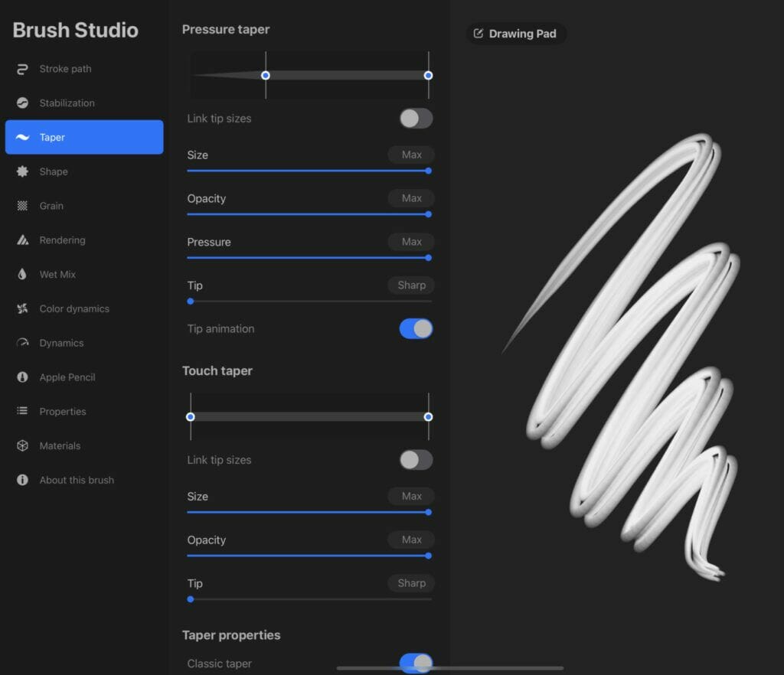Click the Pressure slider track
Screen dimensions: 784x675
pyautogui.click(x=309, y=258)
